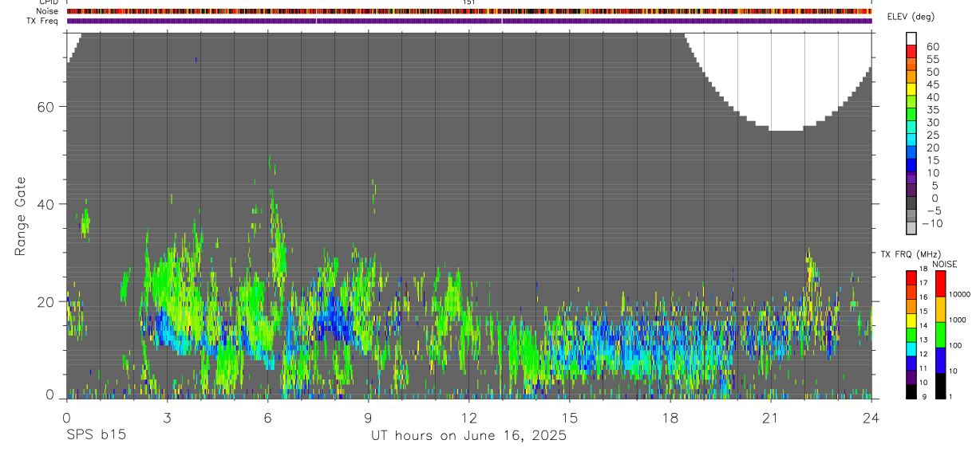Click the '3' tick on the UT hours axis

pos(167,417)
